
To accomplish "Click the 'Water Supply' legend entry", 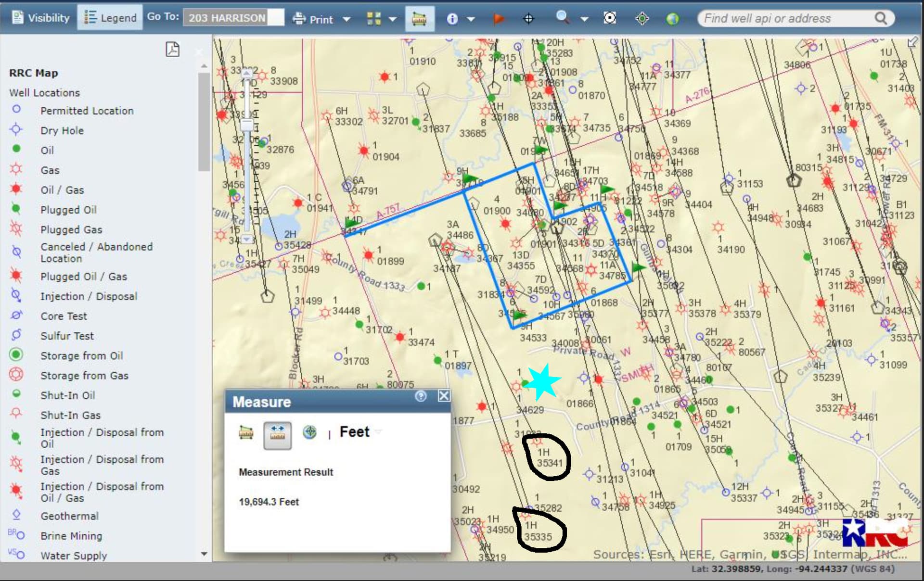I will click(x=74, y=556).
